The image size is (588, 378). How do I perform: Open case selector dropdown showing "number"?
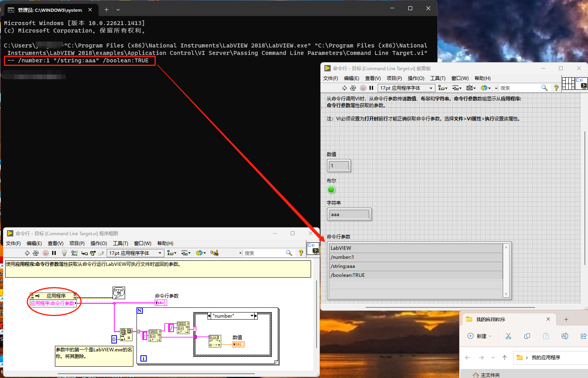point(252,316)
